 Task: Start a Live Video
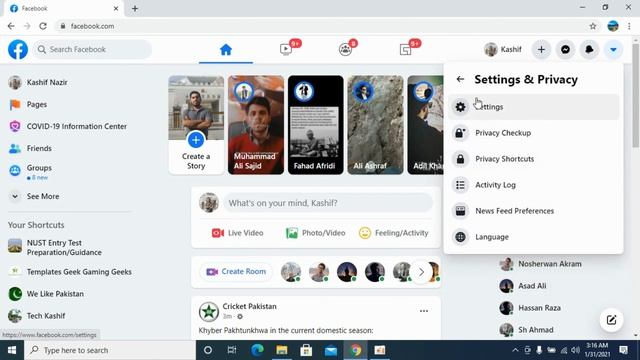click(238, 233)
